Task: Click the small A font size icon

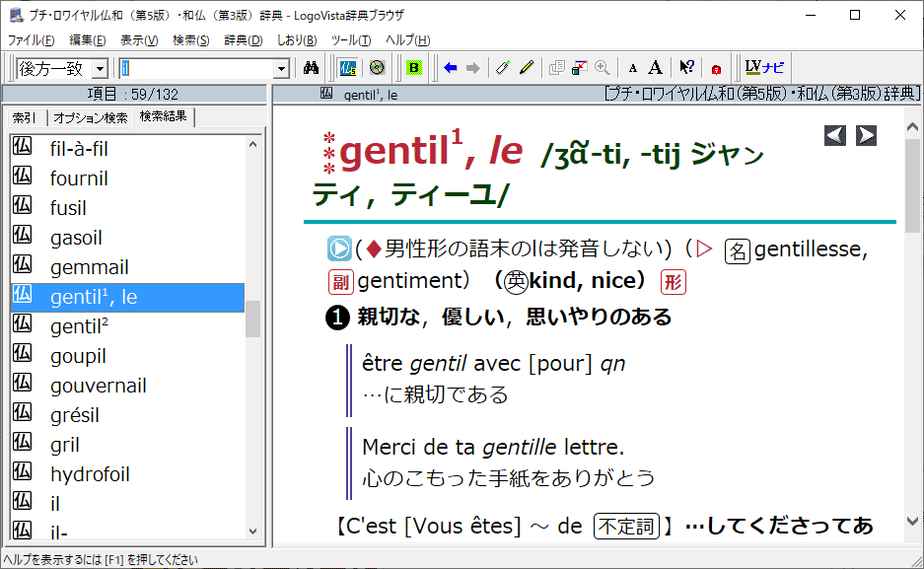Action: coord(633,68)
